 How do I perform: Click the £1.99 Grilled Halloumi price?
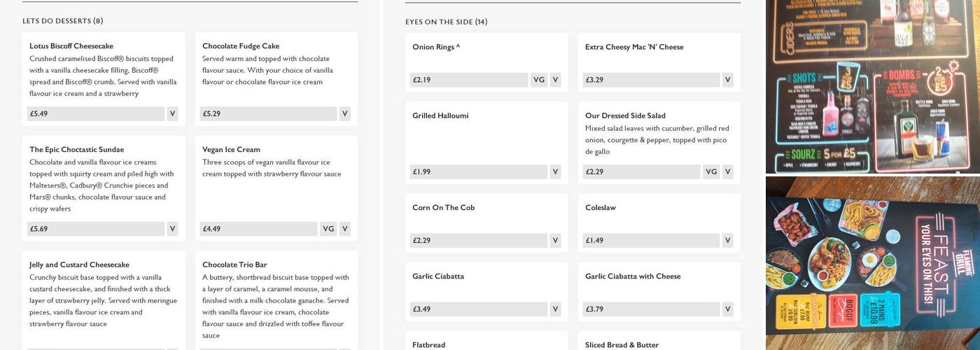click(x=479, y=172)
